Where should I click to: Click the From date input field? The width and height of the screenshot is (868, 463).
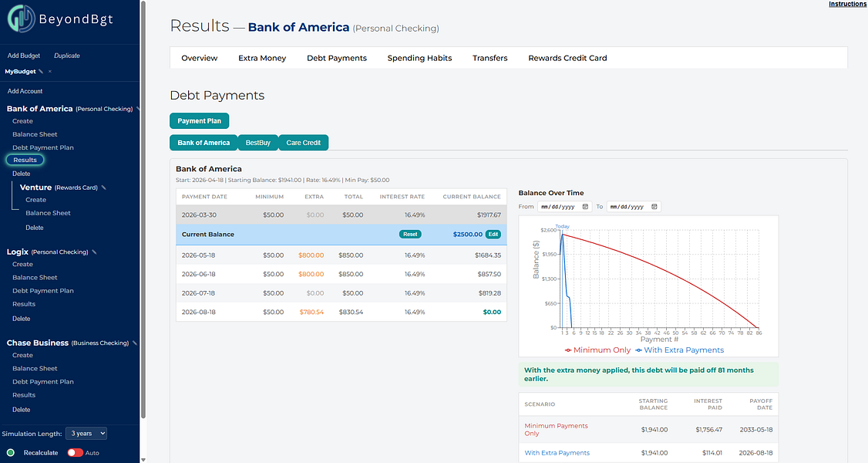[x=564, y=207]
